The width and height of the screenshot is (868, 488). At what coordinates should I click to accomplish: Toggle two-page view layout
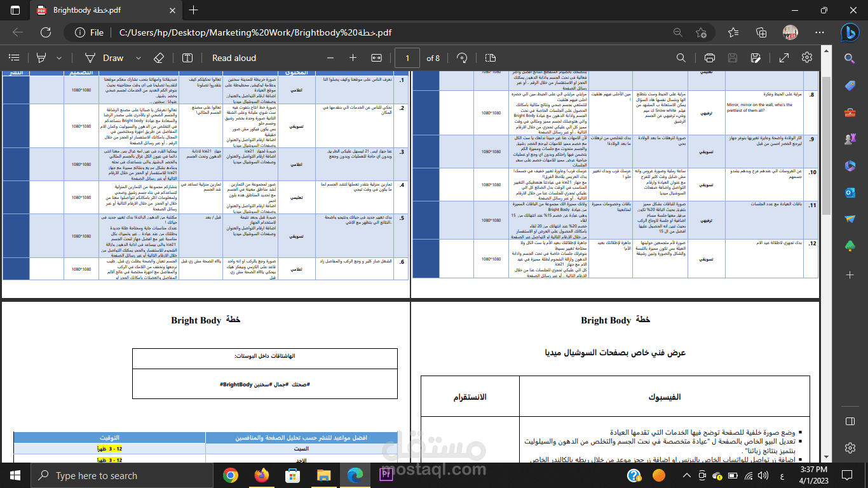[x=489, y=58]
